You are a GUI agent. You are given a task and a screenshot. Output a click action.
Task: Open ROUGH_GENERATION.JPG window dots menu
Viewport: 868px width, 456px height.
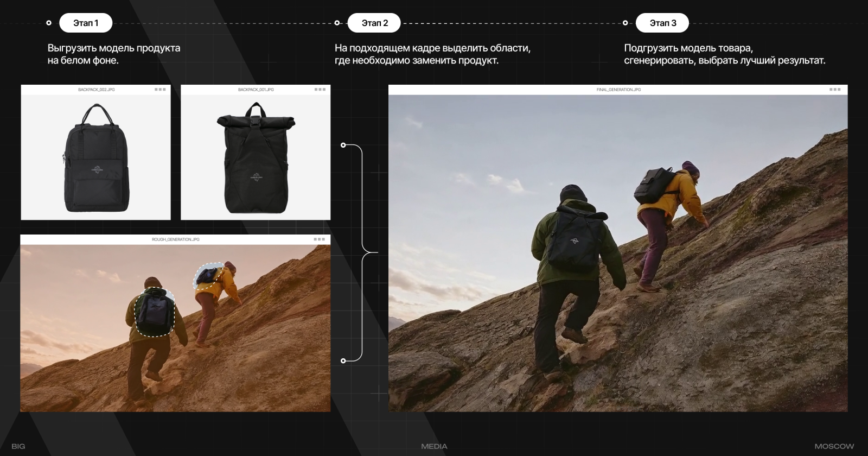(320, 239)
